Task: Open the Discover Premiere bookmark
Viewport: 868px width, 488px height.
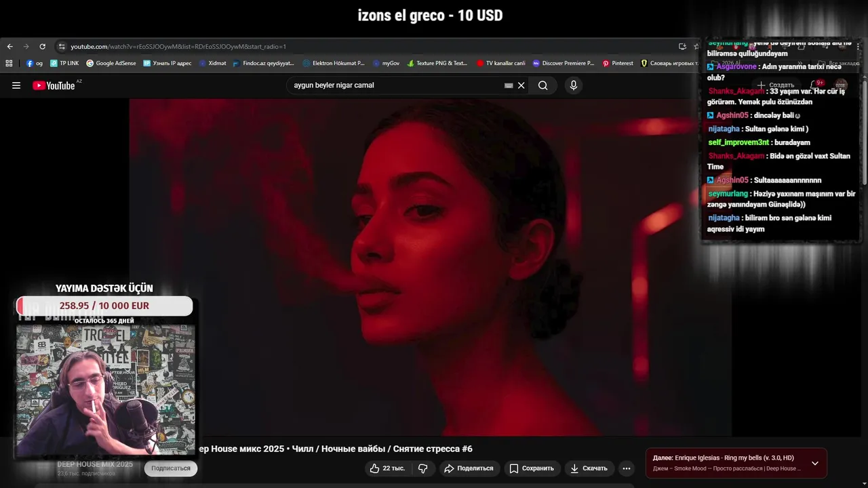Action: pyautogui.click(x=564, y=63)
